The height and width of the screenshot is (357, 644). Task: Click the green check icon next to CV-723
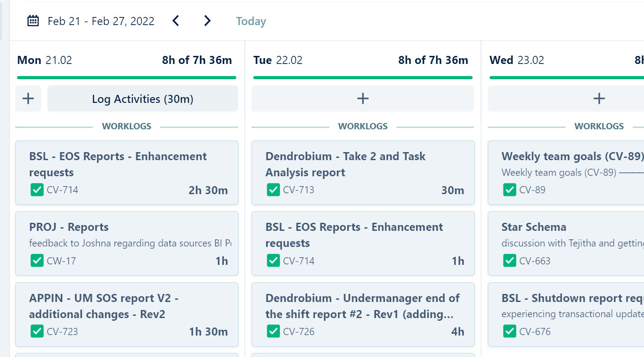(37, 331)
